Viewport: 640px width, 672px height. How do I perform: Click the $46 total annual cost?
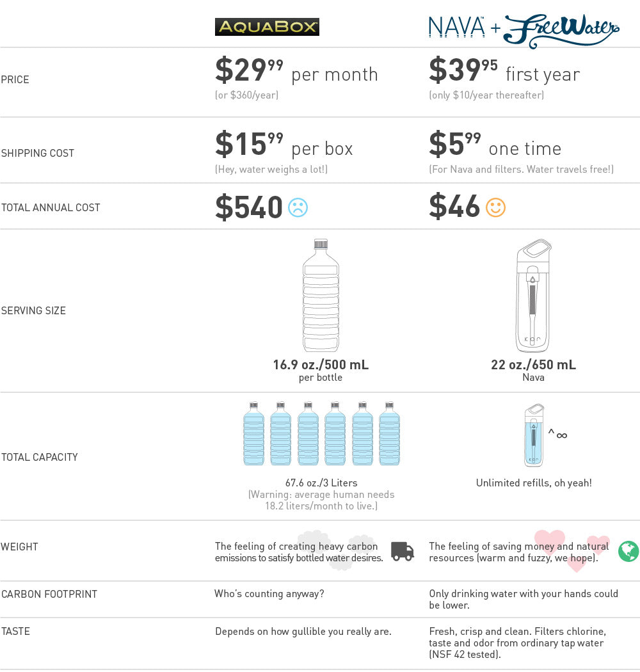click(454, 207)
